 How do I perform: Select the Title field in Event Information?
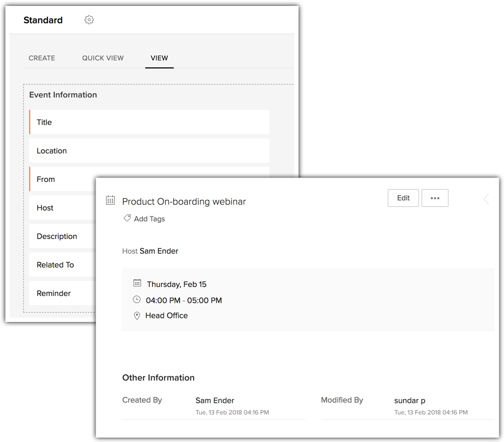[x=149, y=122]
